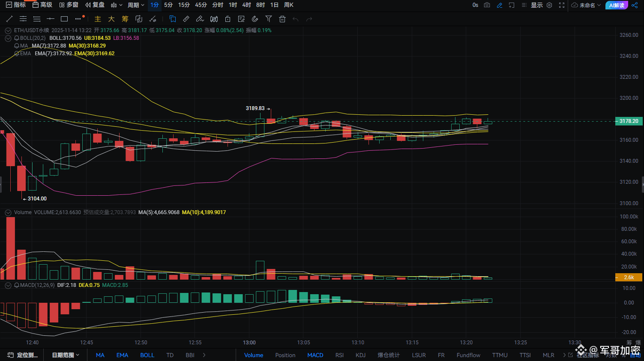The image size is (644, 361).
Task: Click the camera screenshot icon
Action: click(487, 5)
